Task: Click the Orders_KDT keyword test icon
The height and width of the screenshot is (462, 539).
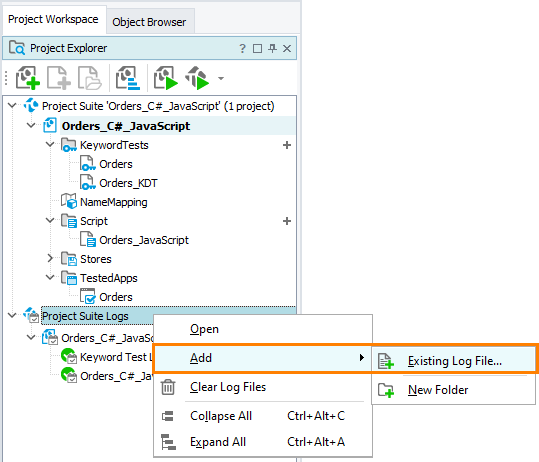Action: click(x=88, y=182)
